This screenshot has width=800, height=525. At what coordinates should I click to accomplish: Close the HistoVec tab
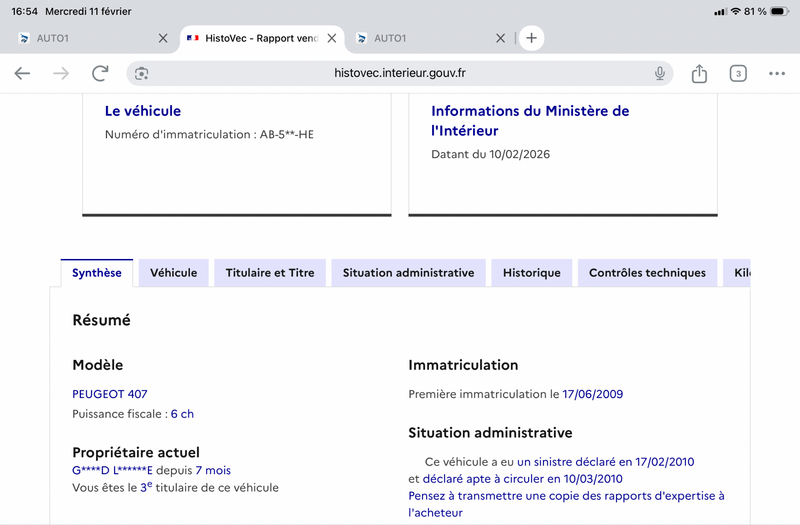[x=332, y=38]
